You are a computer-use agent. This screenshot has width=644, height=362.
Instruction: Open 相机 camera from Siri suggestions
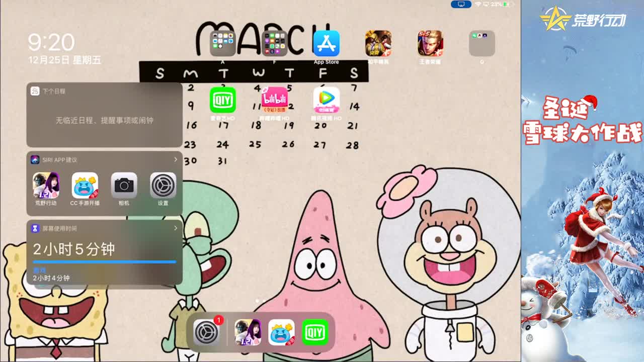[x=124, y=186]
